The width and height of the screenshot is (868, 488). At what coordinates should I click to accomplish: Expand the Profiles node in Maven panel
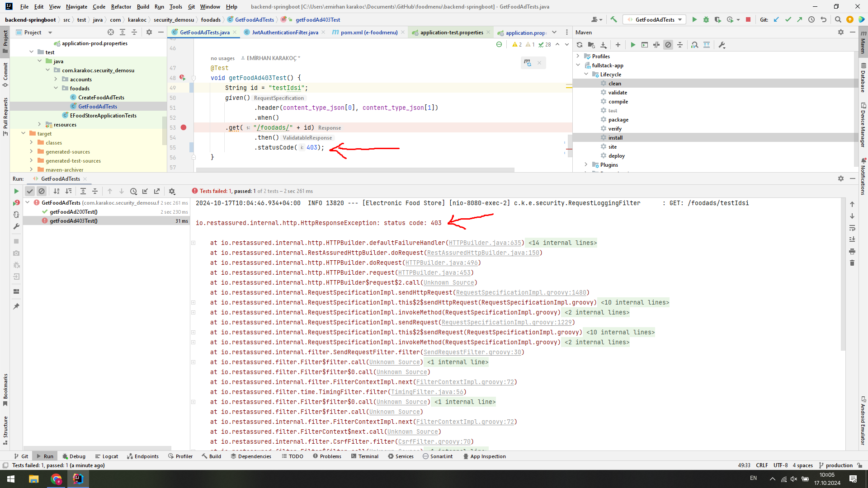click(x=578, y=56)
